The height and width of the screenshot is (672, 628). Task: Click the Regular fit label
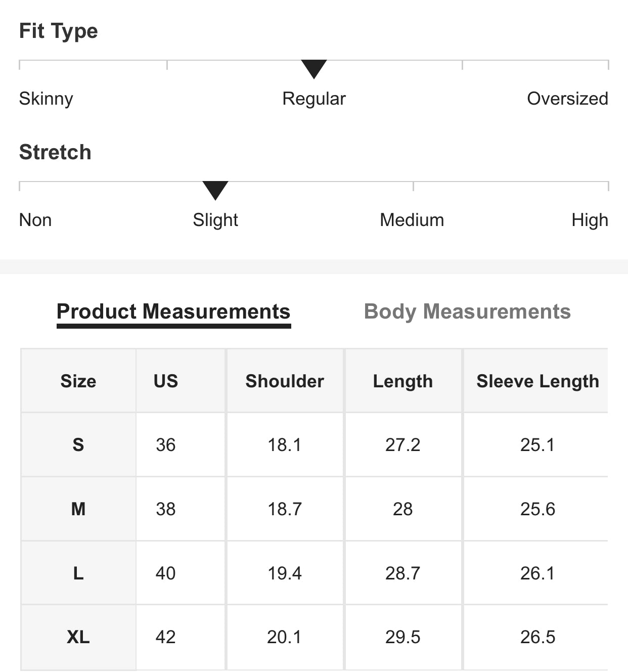tap(314, 99)
